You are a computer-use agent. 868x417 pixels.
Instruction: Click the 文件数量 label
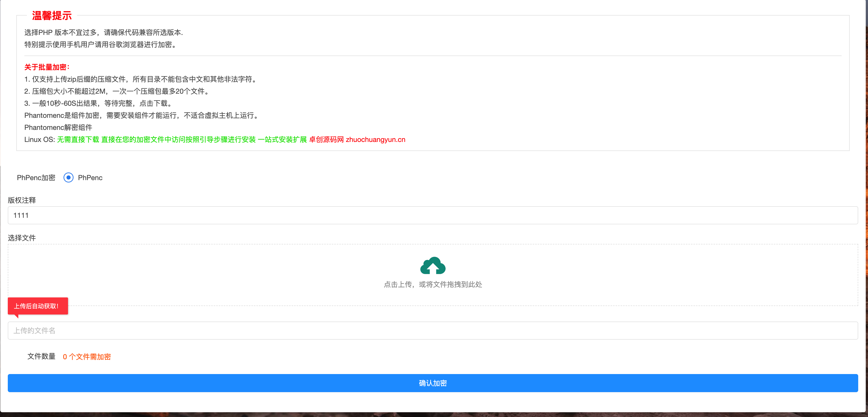pos(41,356)
